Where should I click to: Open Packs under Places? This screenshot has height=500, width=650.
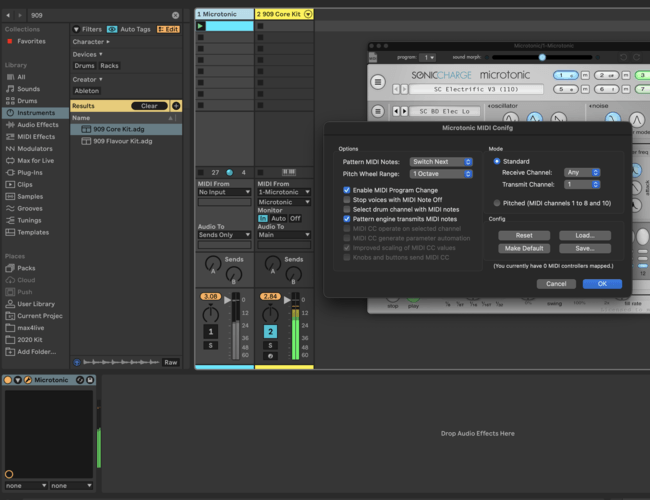click(26, 268)
